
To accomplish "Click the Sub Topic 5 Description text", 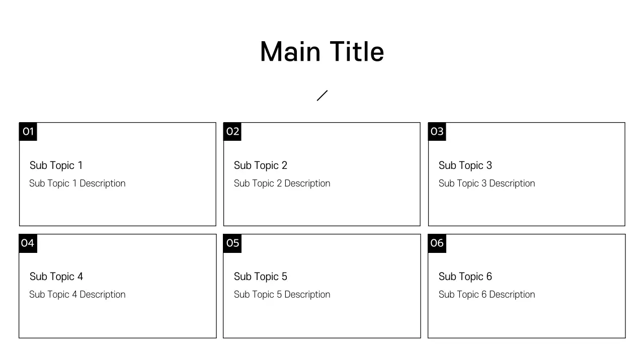I will click(x=282, y=295).
